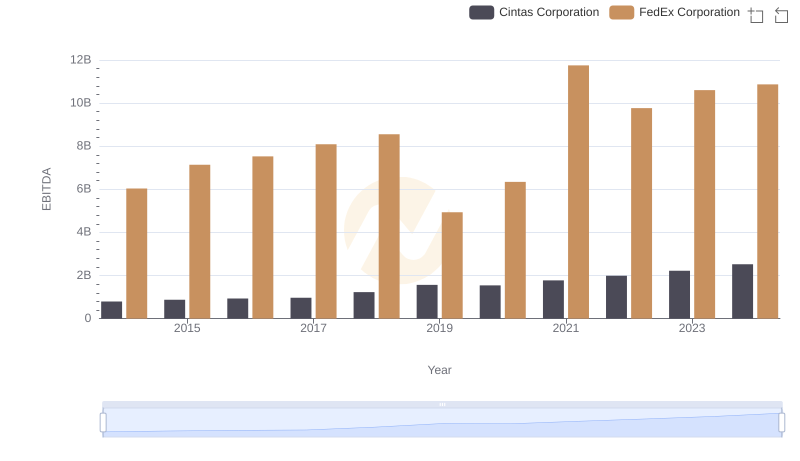Toggle Cintas Corporation series in legend
Image resolution: width=800 pixels, height=461 pixels.
[x=534, y=12]
